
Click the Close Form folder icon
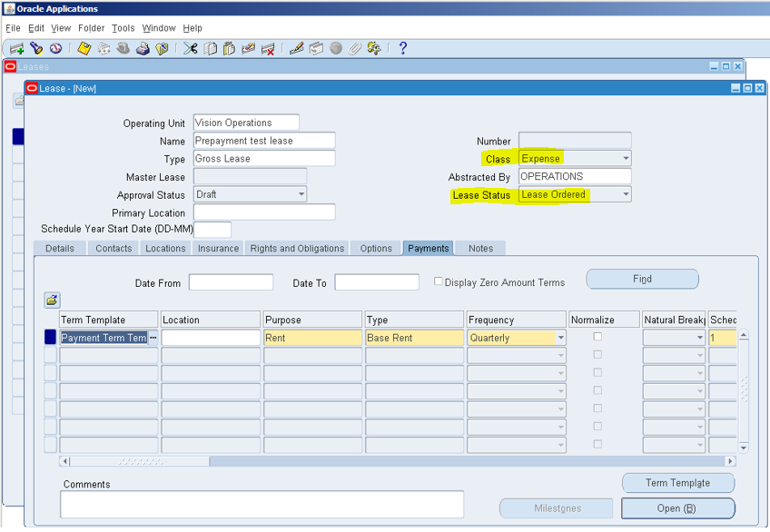click(x=162, y=48)
